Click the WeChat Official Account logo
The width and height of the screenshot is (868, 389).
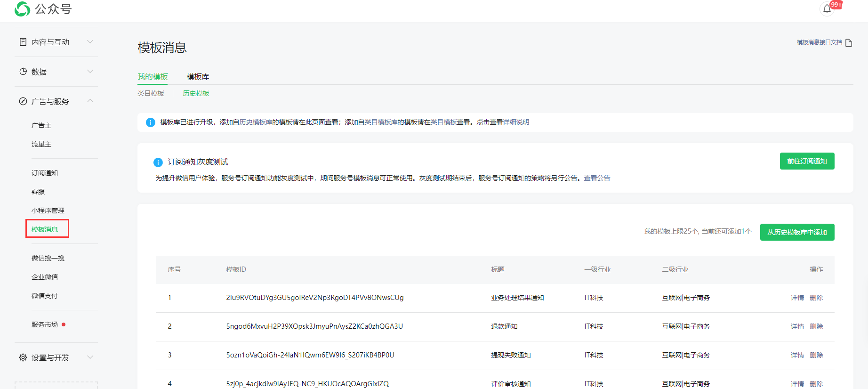[22, 9]
